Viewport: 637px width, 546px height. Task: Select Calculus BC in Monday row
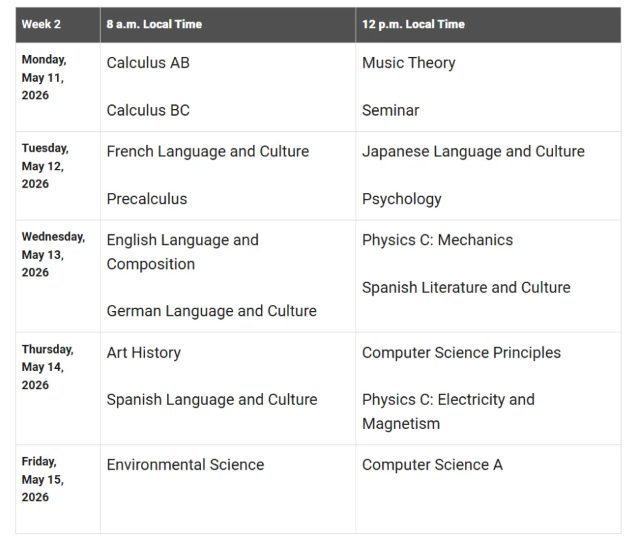point(148,111)
